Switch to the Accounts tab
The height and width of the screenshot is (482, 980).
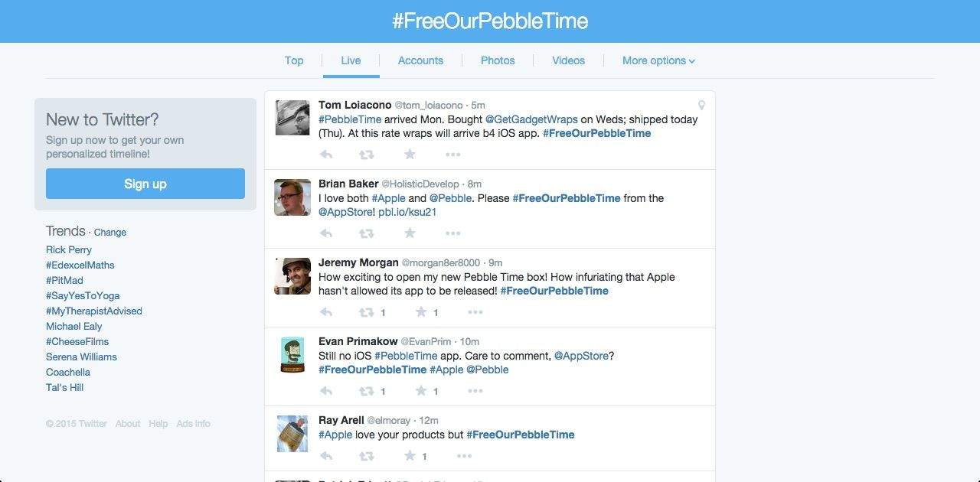click(x=420, y=60)
